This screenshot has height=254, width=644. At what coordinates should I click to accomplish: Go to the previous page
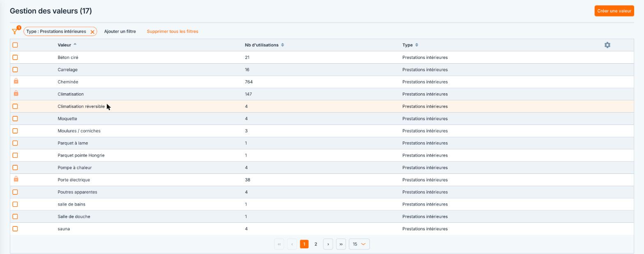pos(292,244)
